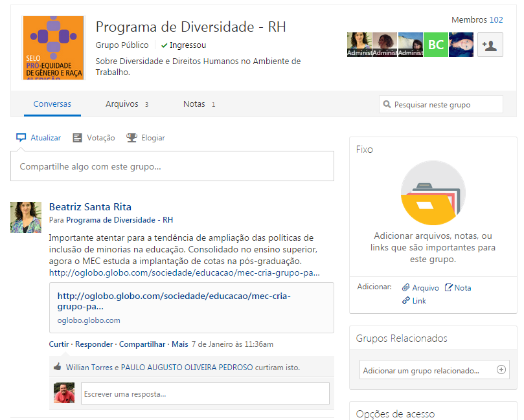Choose the Votação poll option
The width and height of the screenshot is (524, 420).
(94, 138)
